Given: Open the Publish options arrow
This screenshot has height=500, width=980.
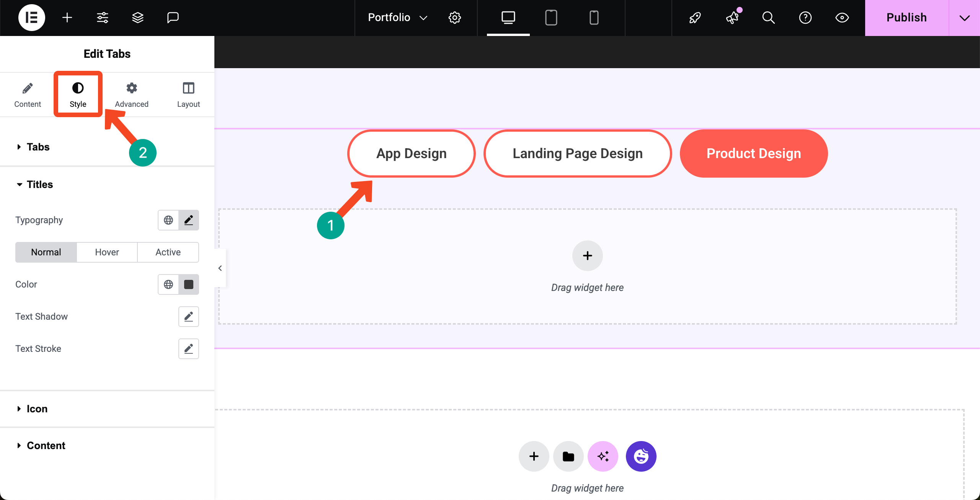Looking at the screenshot, I should [965, 18].
